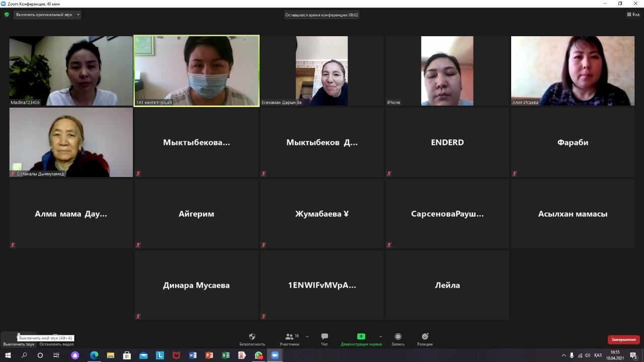The width and height of the screenshot is (644, 362).
Task: Open the Participants (Участники) panel
Action: click(289, 339)
